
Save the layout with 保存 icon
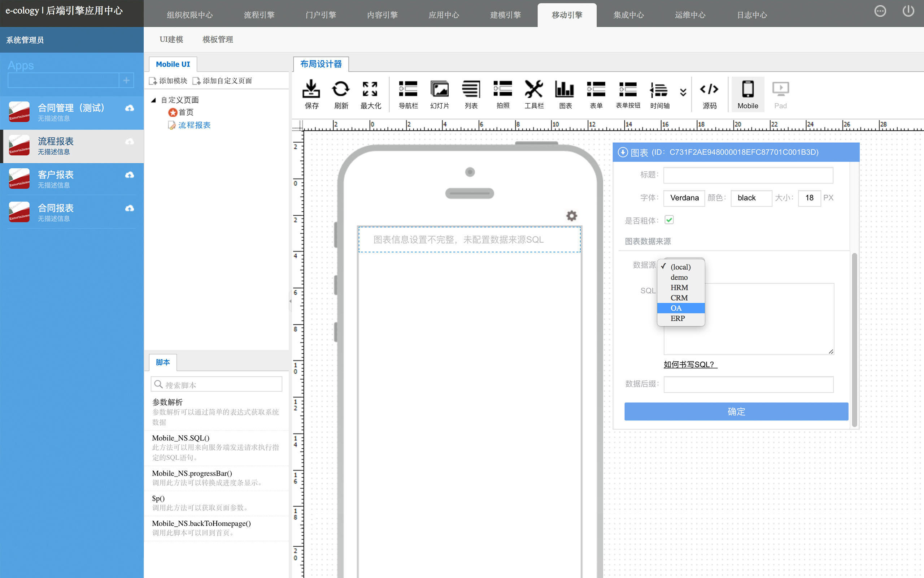pos(311,94)
